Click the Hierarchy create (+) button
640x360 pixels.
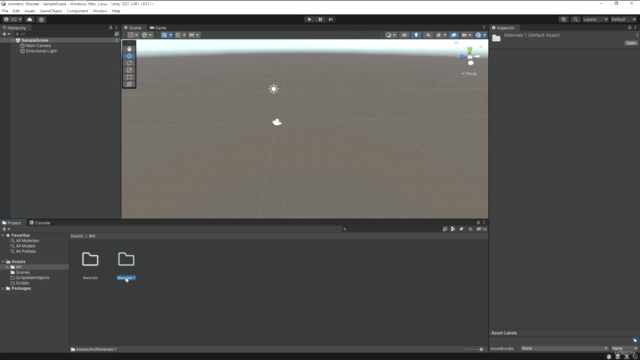5,34
